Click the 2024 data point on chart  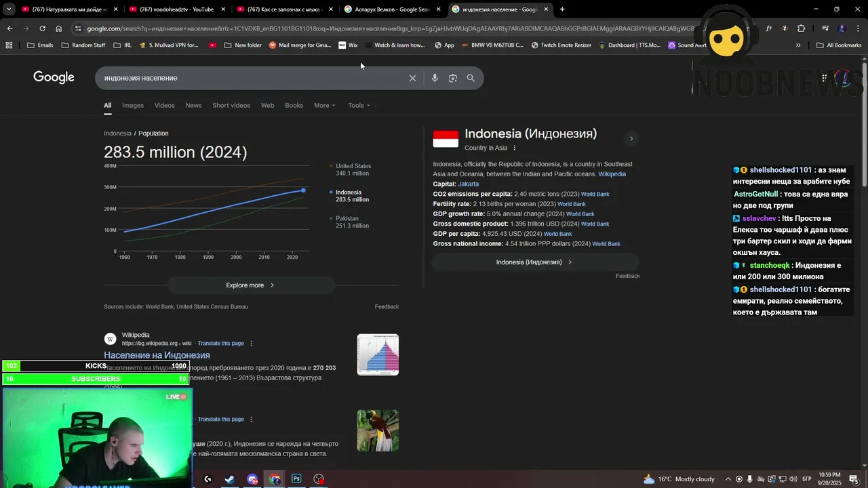303,190
